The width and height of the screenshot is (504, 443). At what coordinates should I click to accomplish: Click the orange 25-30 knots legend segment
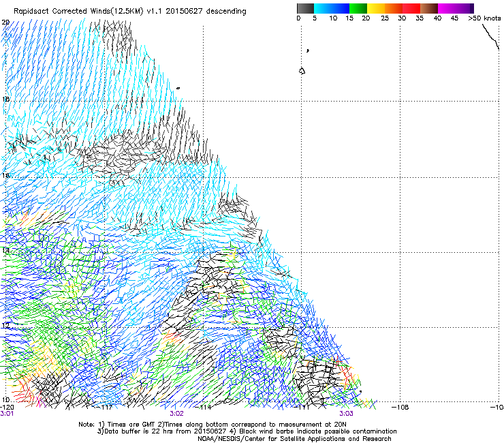point(394,8)
